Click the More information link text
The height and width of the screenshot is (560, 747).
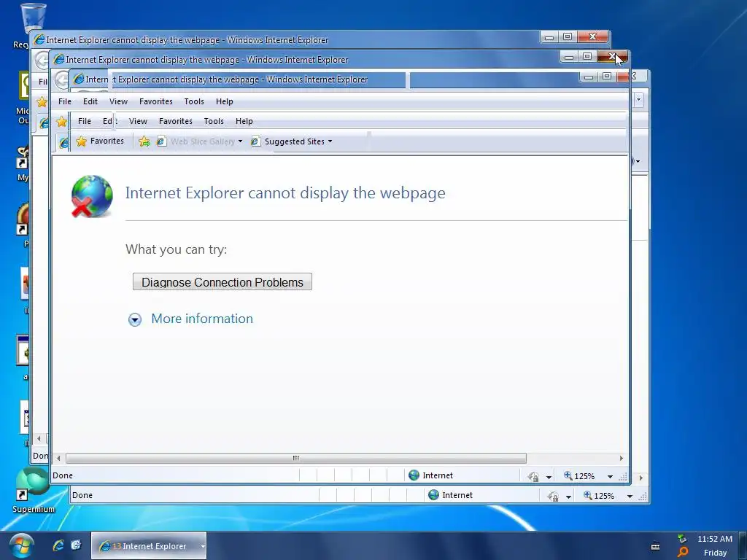point(202,319)
